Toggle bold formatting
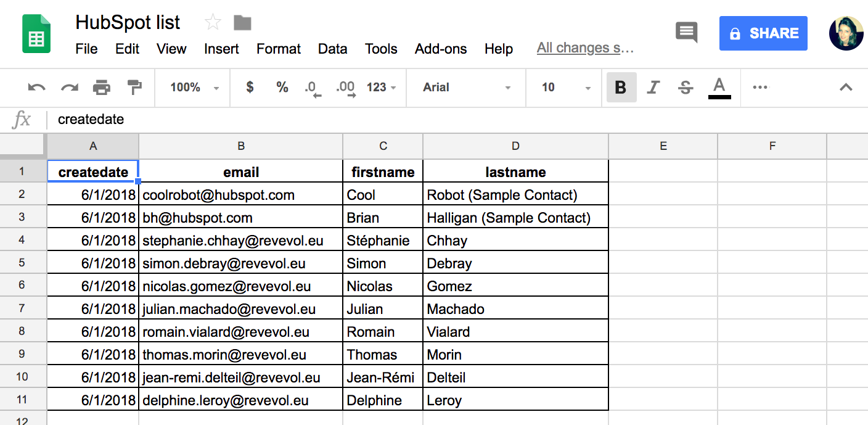Viewport: 868px width, 425px height. tap(621, 88)
